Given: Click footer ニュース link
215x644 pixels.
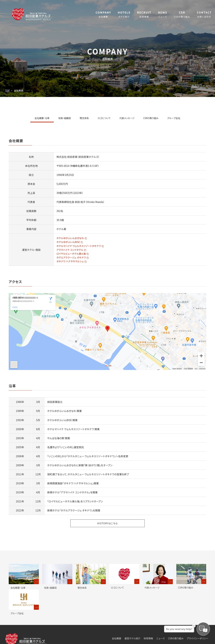Looking at the screenshot, I should (160, 638).
